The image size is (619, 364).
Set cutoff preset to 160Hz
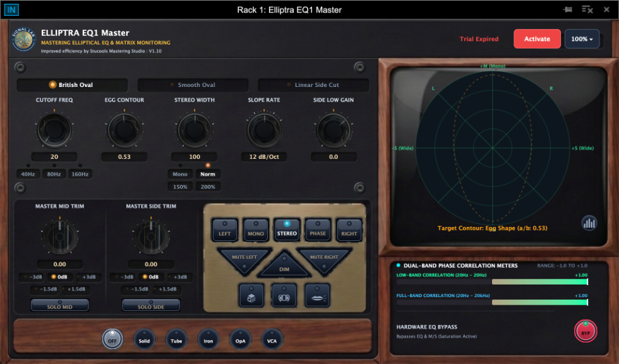coord(80,174)
